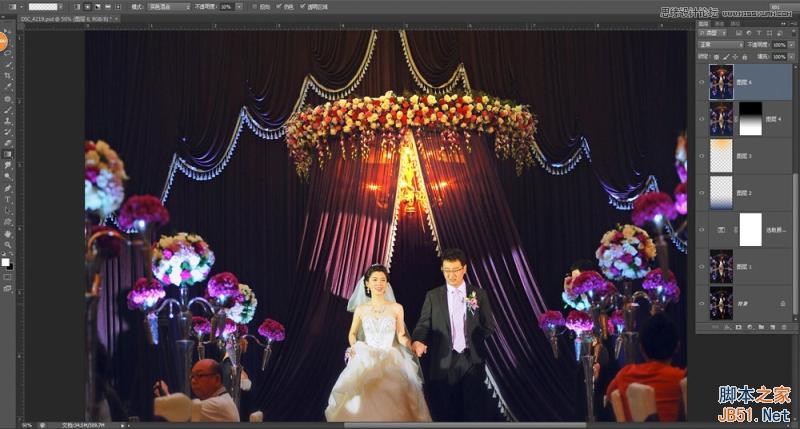800x429 pixels.
Task: Select the Hand tool
Action: [x=8, y=234]
